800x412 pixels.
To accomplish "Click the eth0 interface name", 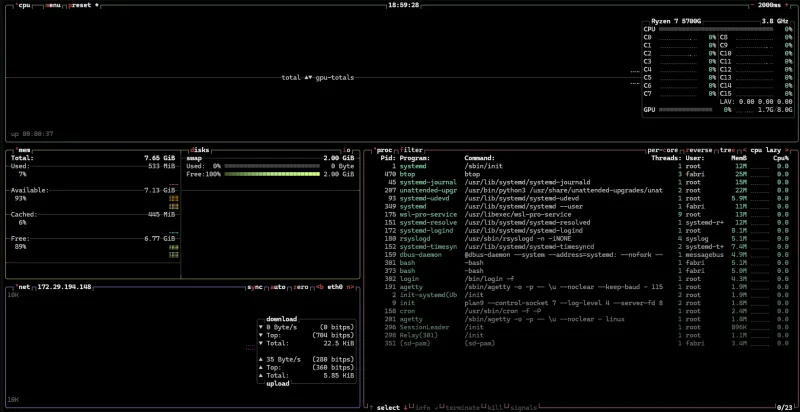I will pos(335,287).
